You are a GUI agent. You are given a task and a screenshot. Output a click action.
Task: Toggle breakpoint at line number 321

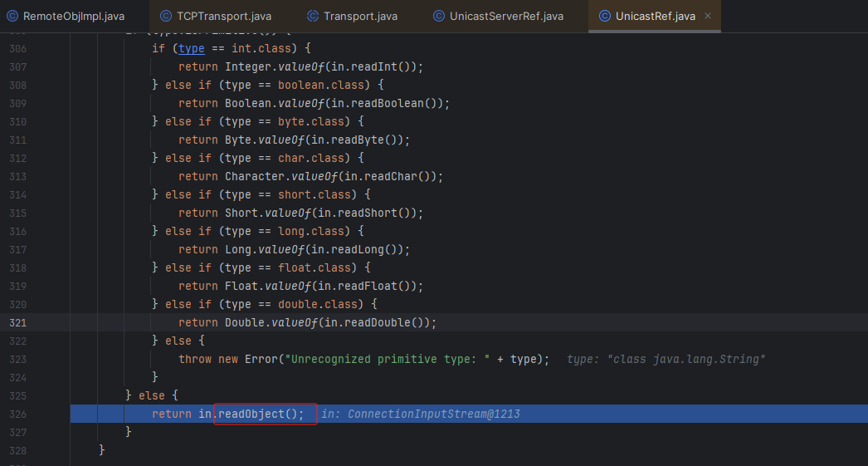[18, 322]
